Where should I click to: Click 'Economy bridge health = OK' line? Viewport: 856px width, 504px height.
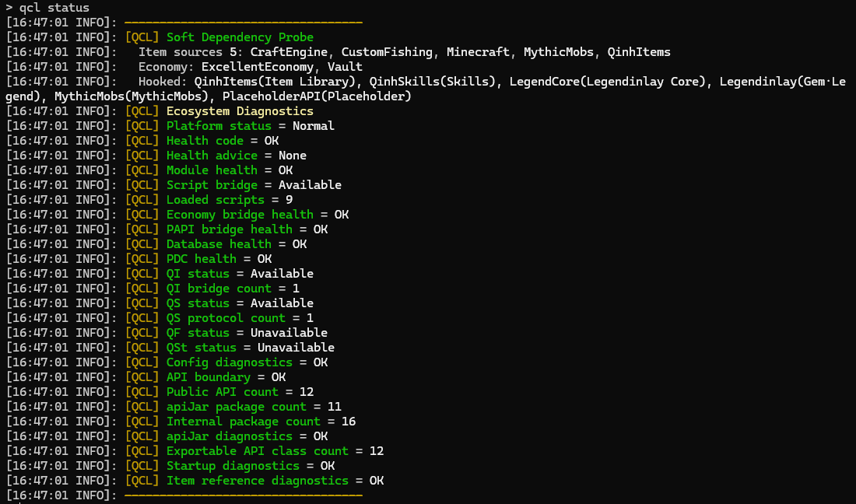[x=258, y=214]
